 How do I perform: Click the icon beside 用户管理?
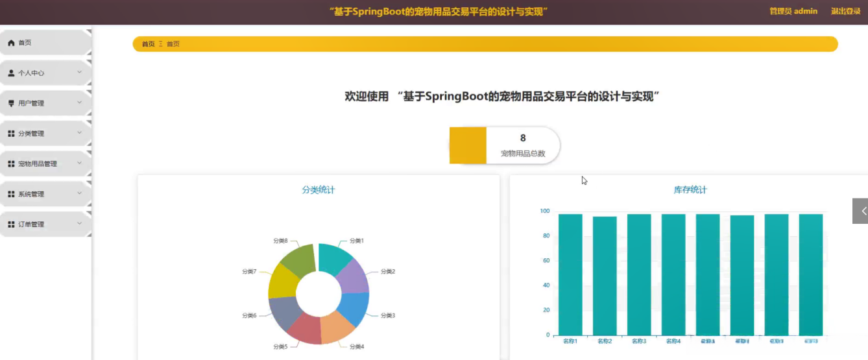click(x=11, y=103)
